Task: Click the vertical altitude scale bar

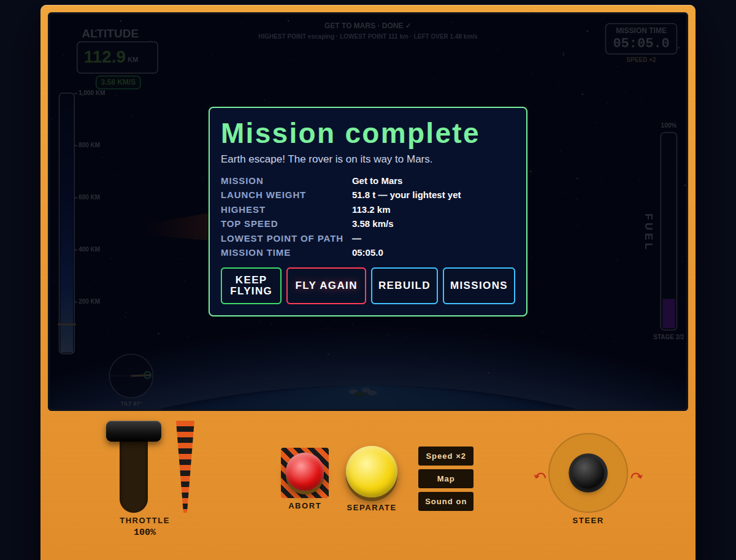Action: pyautogui.click(x=67, y=223)
